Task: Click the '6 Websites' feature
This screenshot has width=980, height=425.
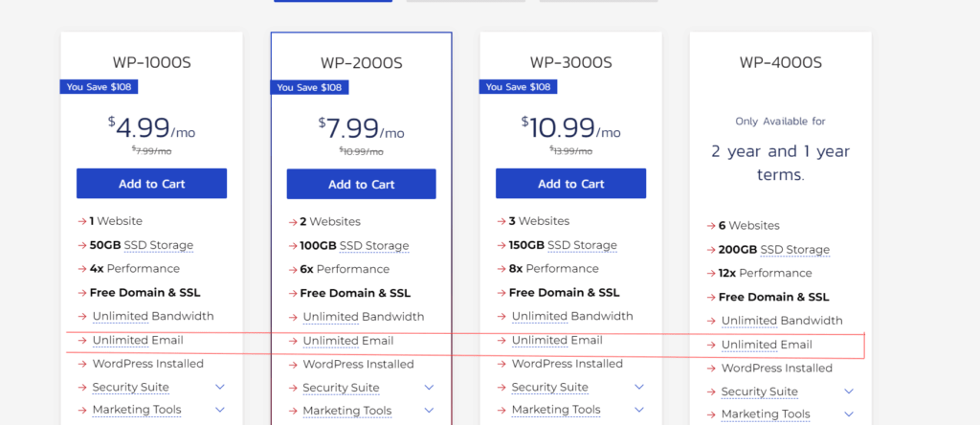Action: tap(748, 226)
